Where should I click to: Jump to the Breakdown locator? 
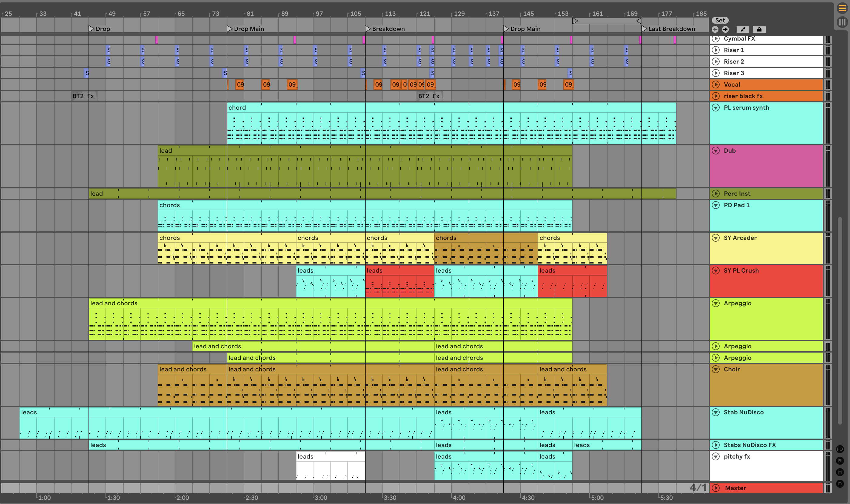pyautogui.click(x=368, y=29)
